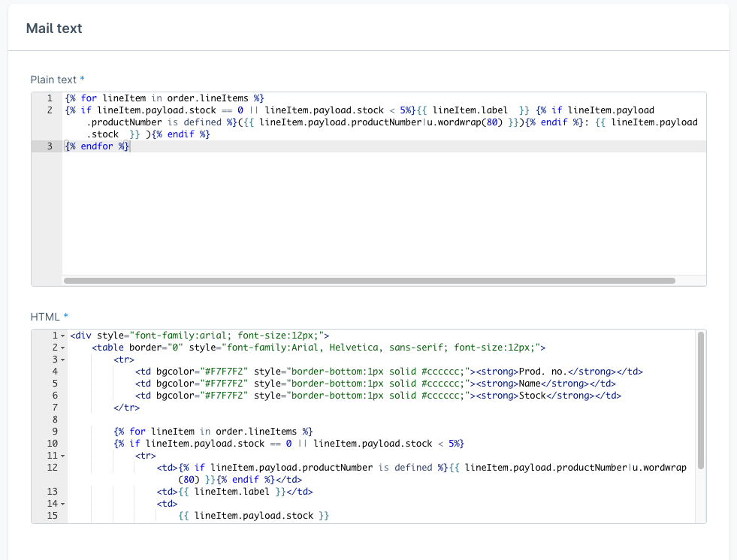This screenshot has width=737, height=560.
Task: Collapse the td block on HTML line 14
Action: (x=62, y=504)
